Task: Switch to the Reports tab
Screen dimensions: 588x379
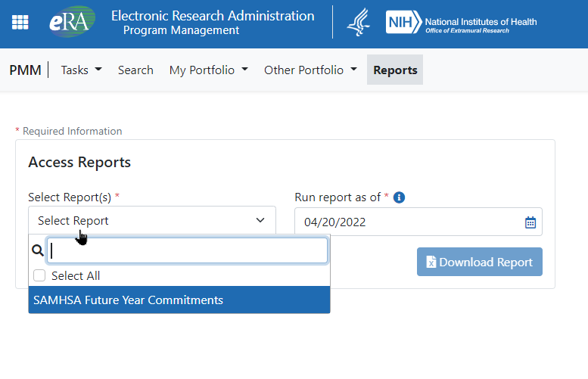Action: [x=395, y=70]
